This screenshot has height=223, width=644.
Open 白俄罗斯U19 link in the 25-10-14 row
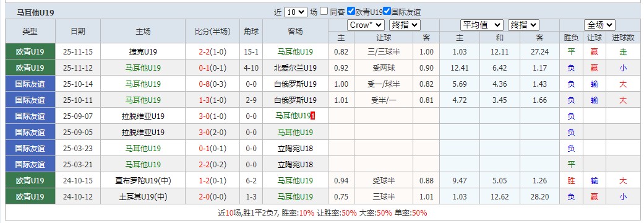point(295,84)
